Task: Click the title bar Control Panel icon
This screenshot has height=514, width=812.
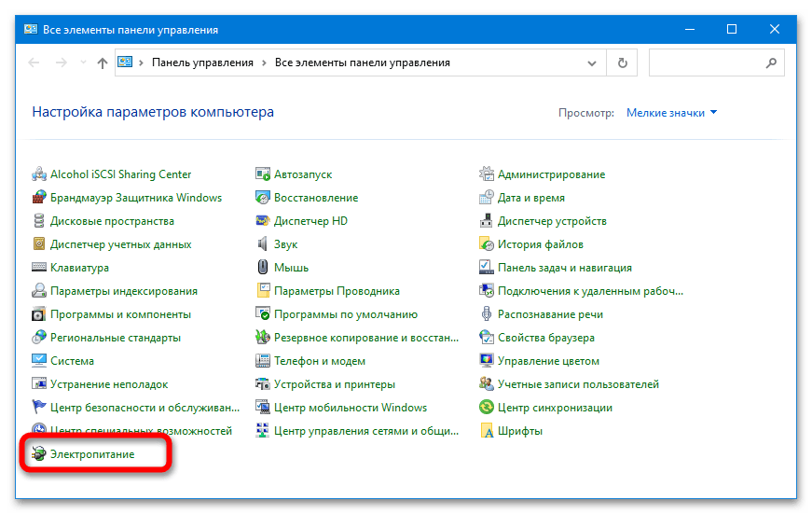Action: pyautogui.click(x=31, y=29)
